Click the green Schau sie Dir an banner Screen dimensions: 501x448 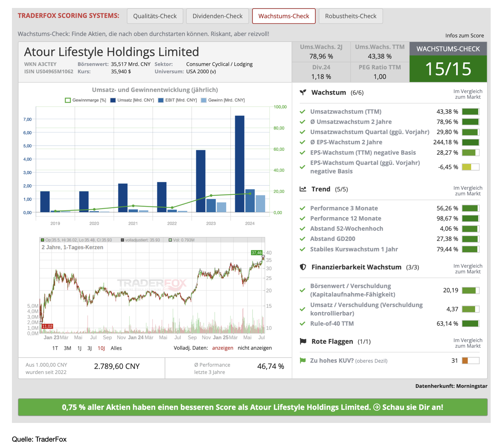252,407
